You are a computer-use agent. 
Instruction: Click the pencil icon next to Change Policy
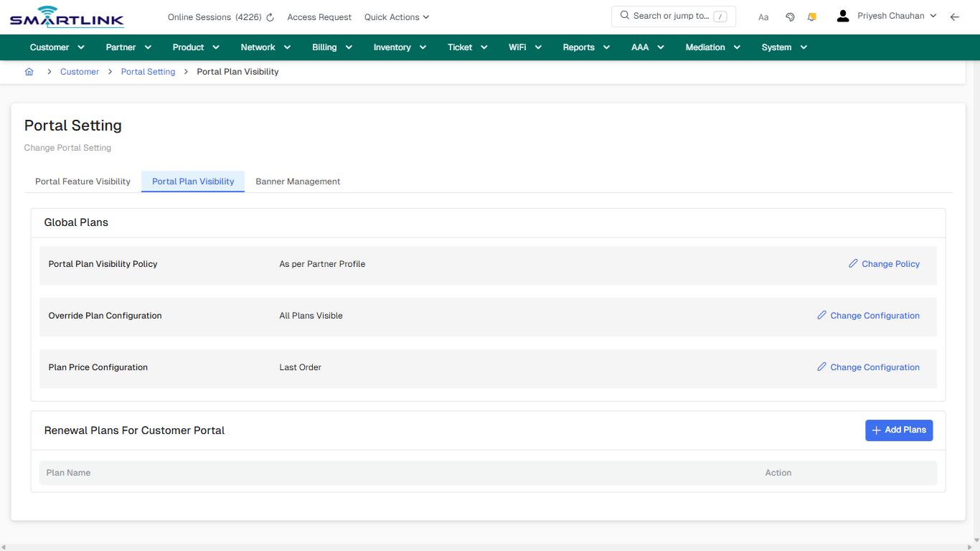click(x=852, y=264)
